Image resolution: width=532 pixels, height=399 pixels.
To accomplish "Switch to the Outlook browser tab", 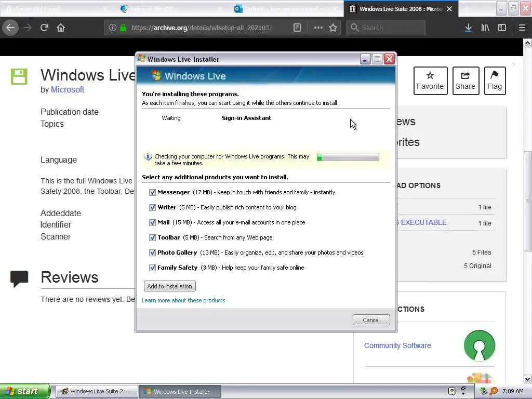I will tap(287, 9).
